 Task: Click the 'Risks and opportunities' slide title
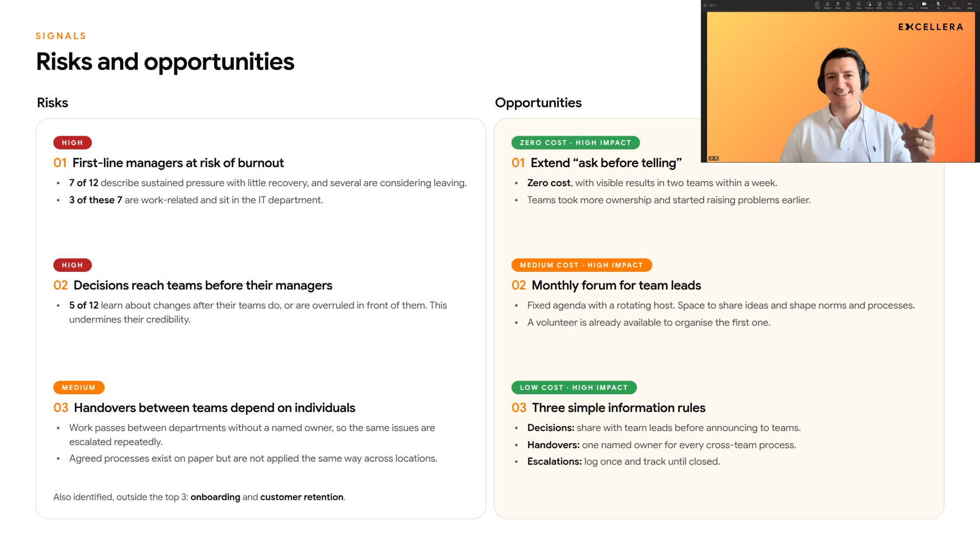165,62
